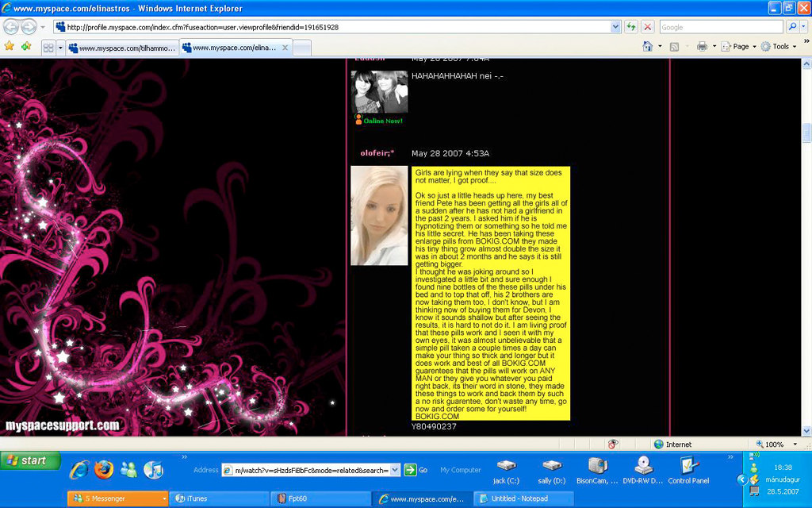Launch Internet Explorer from Quick Launch

[x=79, y=470]
